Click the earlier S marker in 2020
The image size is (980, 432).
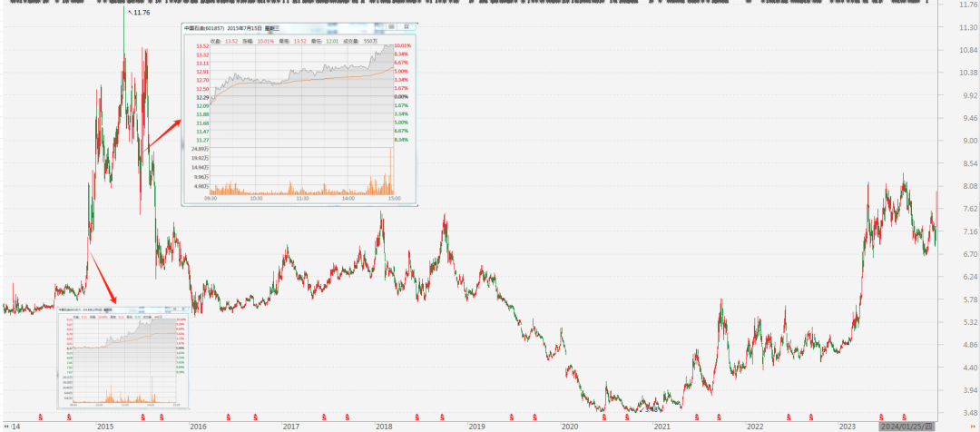tap(603, 417)
